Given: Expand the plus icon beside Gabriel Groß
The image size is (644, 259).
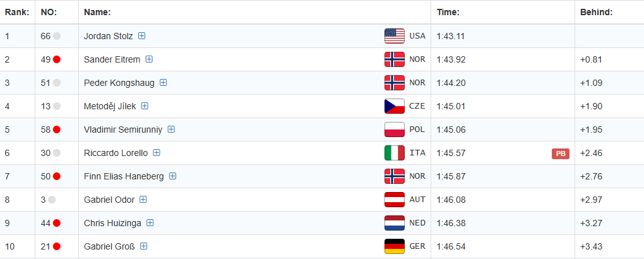Looking at the screenshot, I should coord(144,246).
